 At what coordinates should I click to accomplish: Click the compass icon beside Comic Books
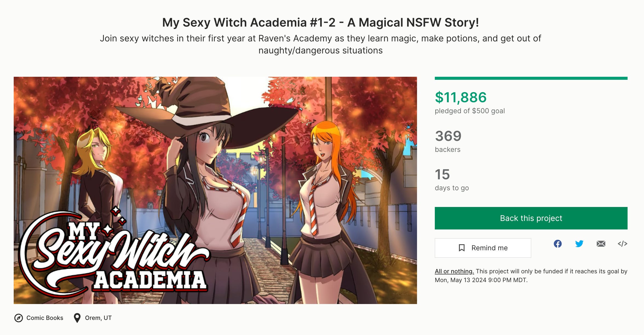click(19, 318)
